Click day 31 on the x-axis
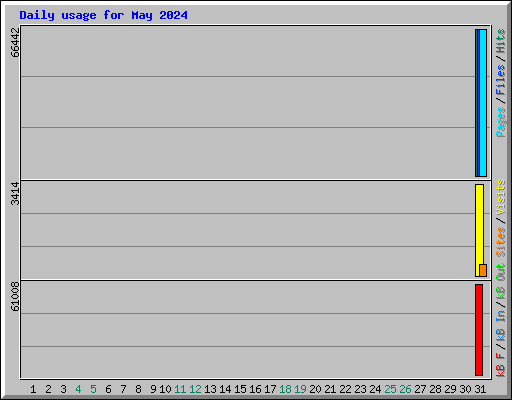 tap(480, 389)
